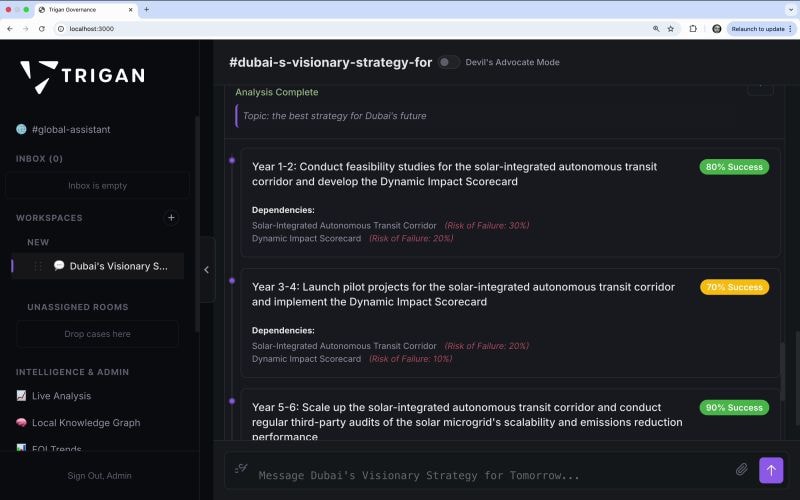Click the NEW workspace label
Screen dimensions: 800x500
click(38, 242)
